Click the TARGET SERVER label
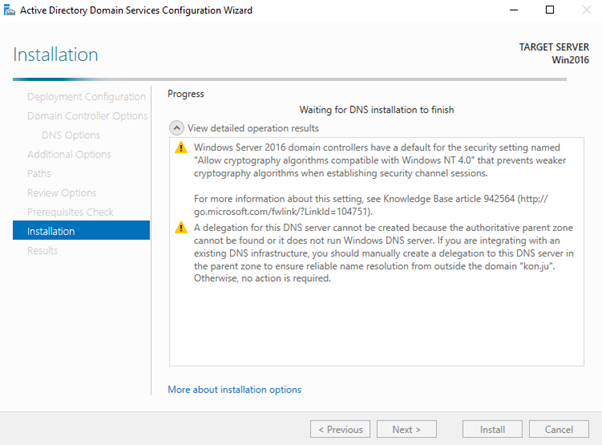 coord(554,47)
